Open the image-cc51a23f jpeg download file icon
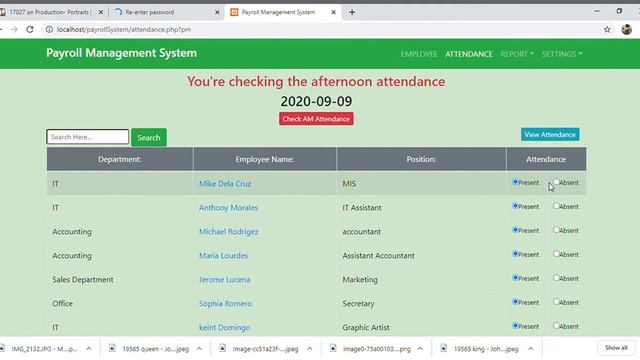The width and height of the screenshot is (640, 360). pyautogui.click(x=222, y=348)
